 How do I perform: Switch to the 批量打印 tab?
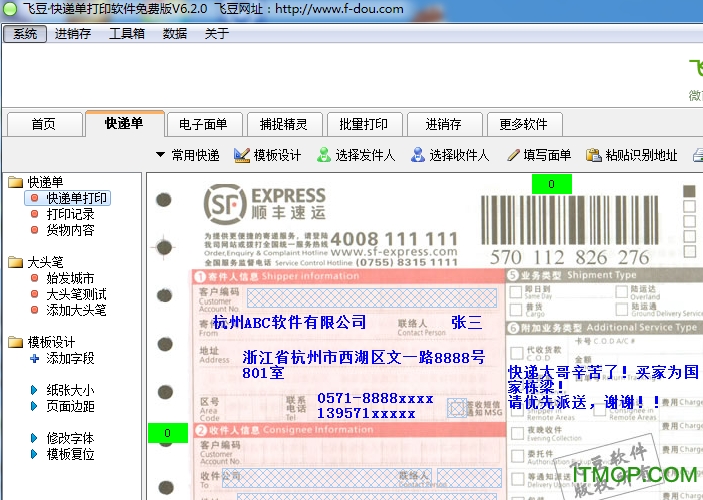[x=364, y=124]
